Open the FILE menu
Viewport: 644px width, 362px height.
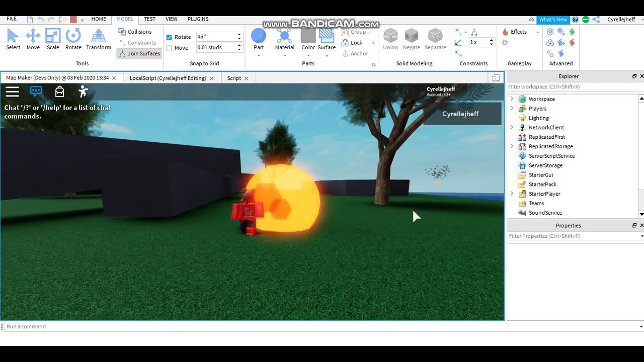[x=12, y=19]
